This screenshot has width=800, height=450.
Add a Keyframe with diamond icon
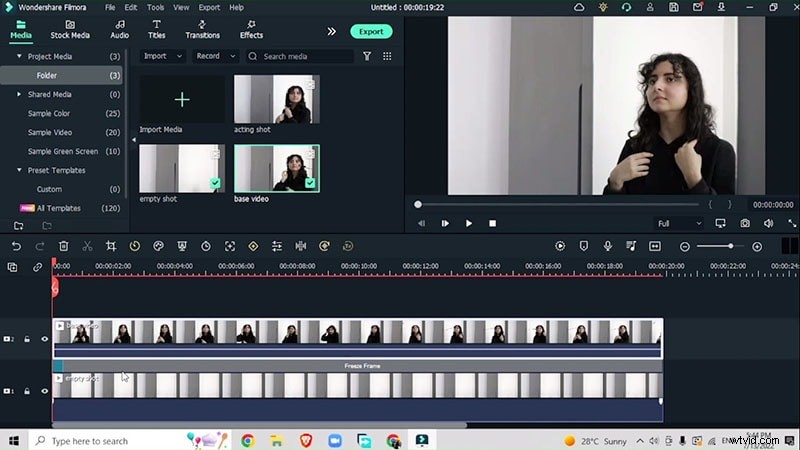pyautogui.click(x=253, y=246)
